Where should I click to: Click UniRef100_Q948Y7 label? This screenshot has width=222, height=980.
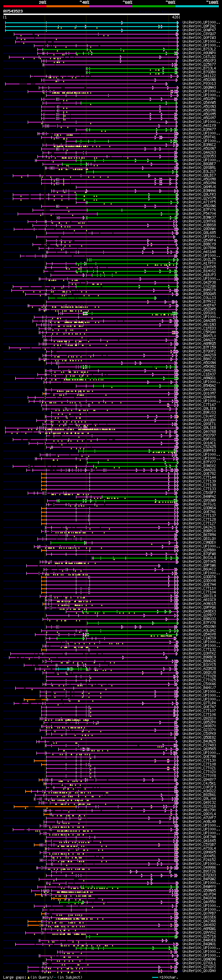(x=199, y=779)
